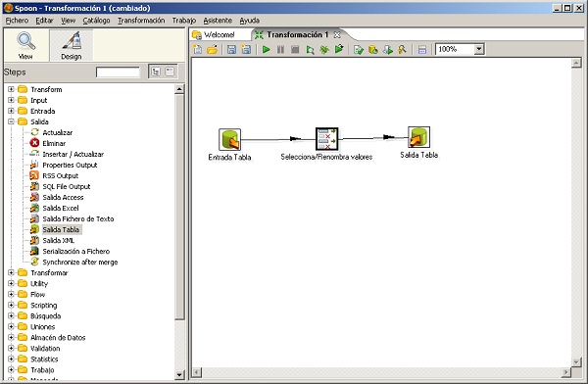Save the transformation with disk icon
Screen dimensions: 588x384
click(x=231, y=49)
